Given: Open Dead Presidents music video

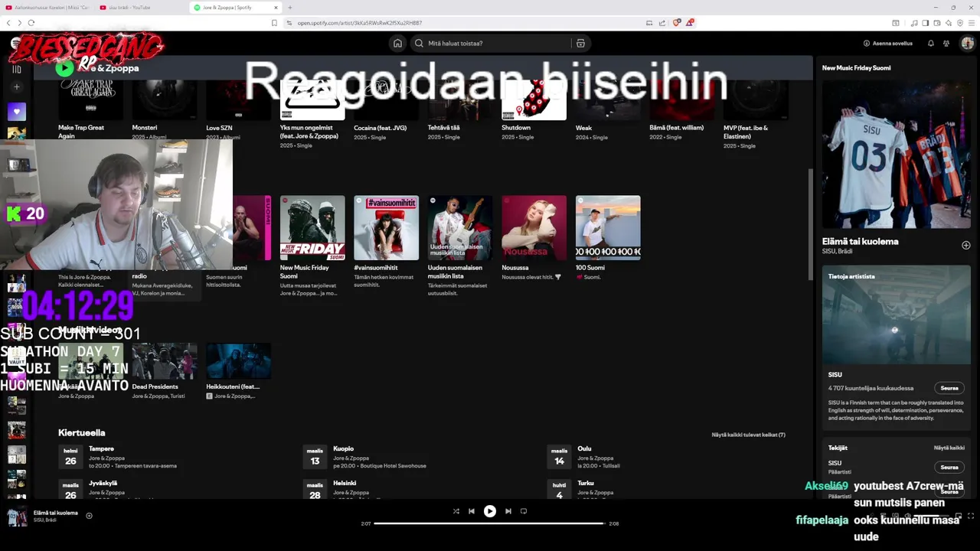Looking at the screenshot, I should coord(164,371).
